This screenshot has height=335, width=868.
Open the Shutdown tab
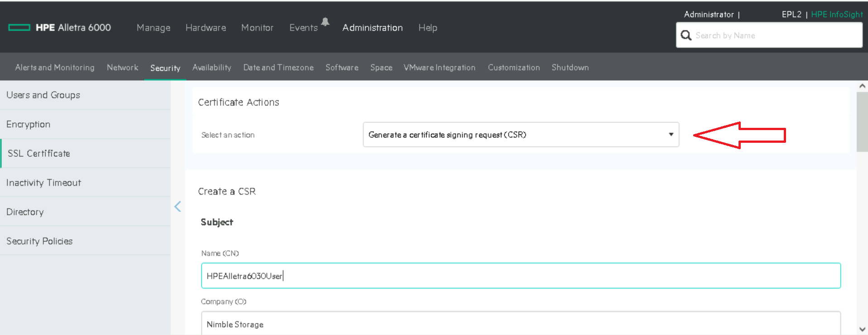pos(570,67)
